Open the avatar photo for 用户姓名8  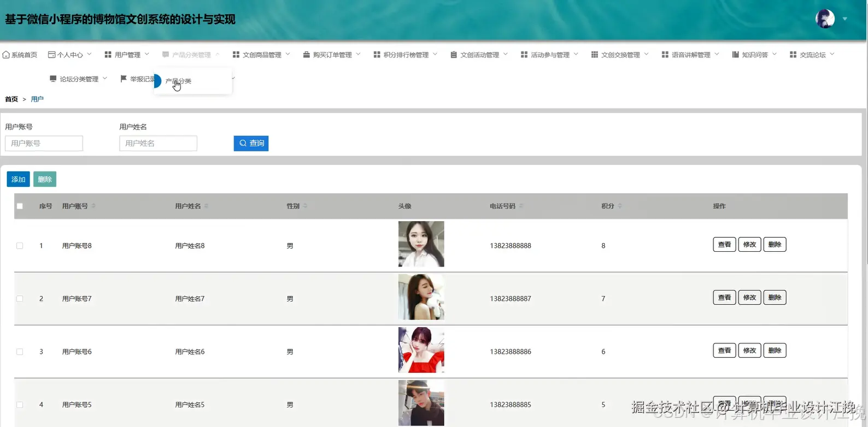[421, 244]
